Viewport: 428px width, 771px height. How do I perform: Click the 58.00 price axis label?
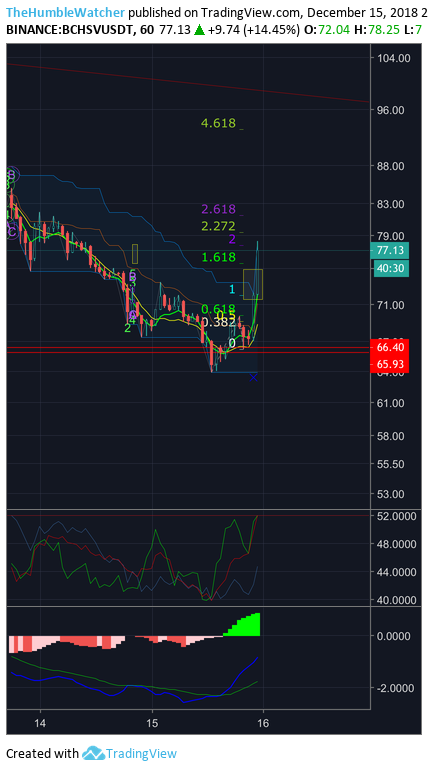click(391, 436)
